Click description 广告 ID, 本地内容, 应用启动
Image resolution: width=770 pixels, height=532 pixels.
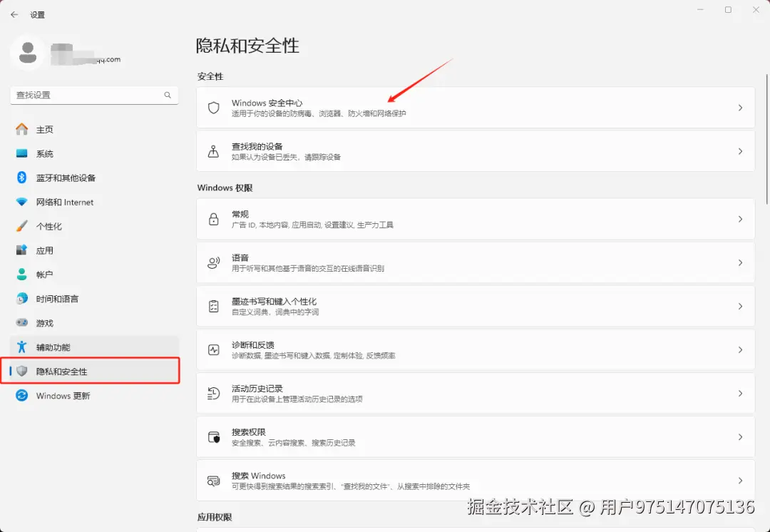click(312, 225)
